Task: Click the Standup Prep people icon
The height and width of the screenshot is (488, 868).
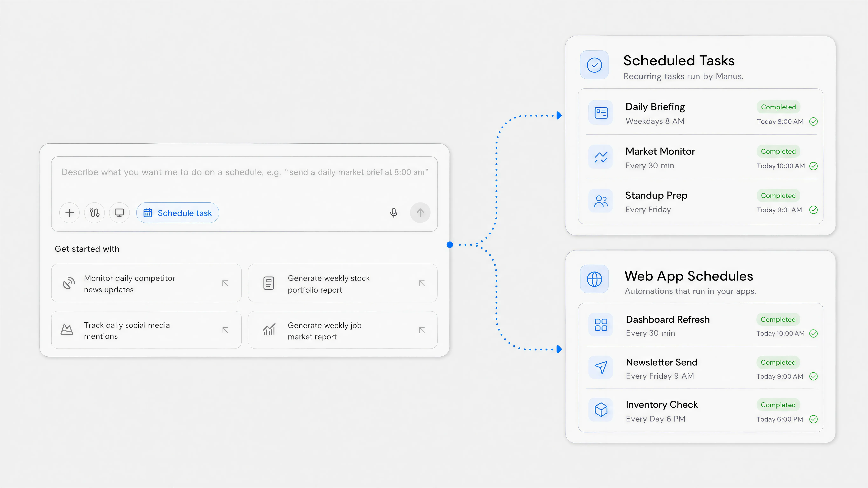Action: (x=601, y=201)
